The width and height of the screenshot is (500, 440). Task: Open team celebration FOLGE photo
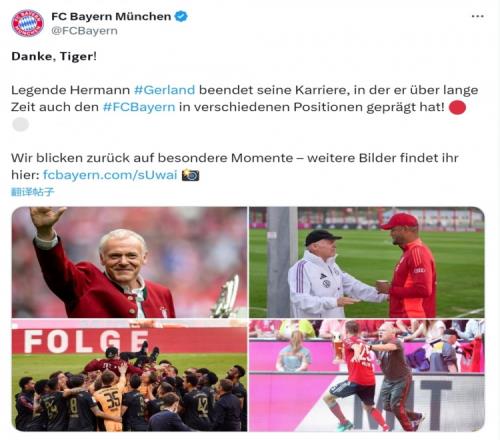(129, 375)
